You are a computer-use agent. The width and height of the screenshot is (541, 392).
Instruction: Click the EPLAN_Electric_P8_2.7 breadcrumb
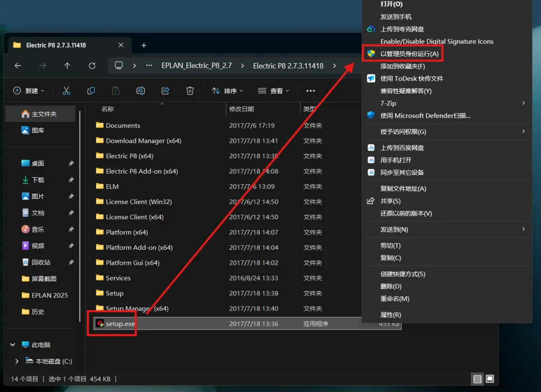[197, 66]
